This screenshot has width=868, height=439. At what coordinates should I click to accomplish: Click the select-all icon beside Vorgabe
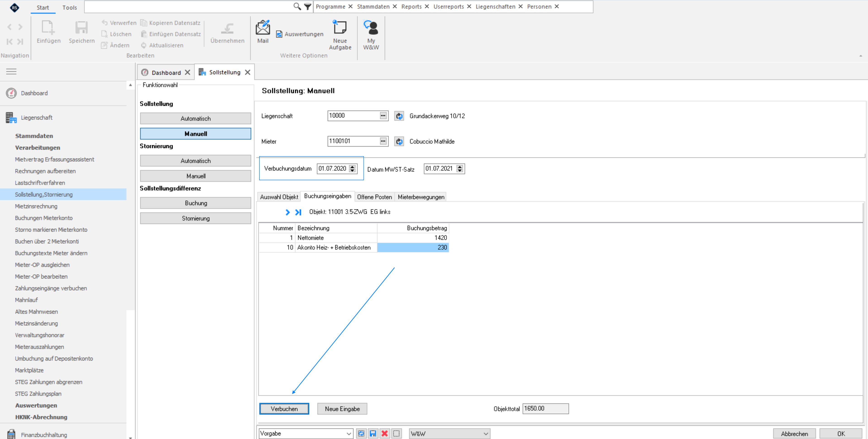click(361, 434)
